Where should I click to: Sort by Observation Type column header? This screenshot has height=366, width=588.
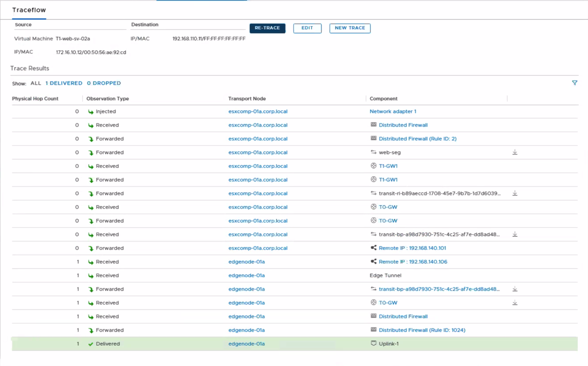pyautogui.click(x=108, y=99)
